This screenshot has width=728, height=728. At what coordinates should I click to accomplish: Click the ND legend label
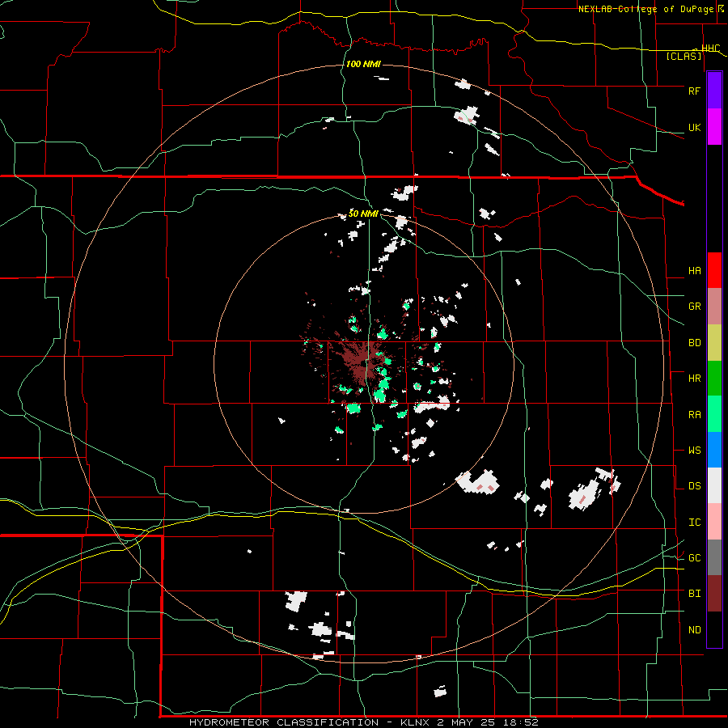click(x=694, y=630)
